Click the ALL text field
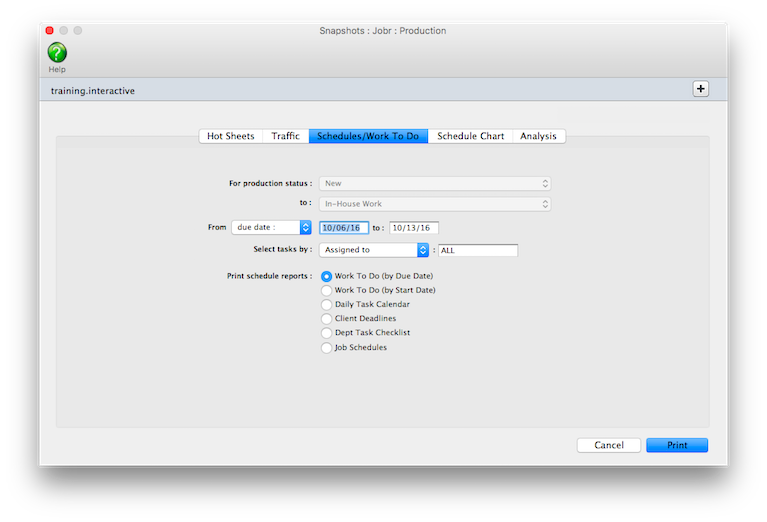The width and height of the screenshot is (767, 522). click(477, 250)
